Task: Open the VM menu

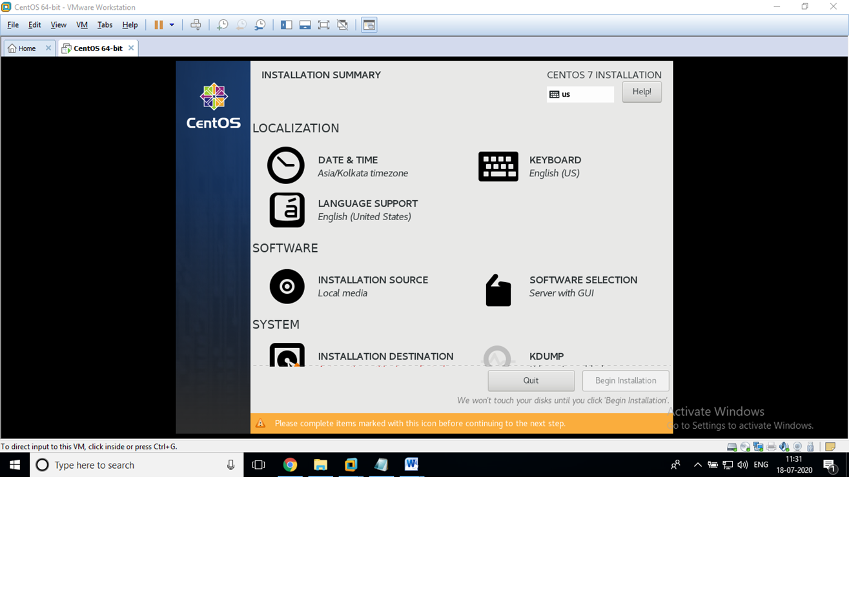Action: click(81, 25)
